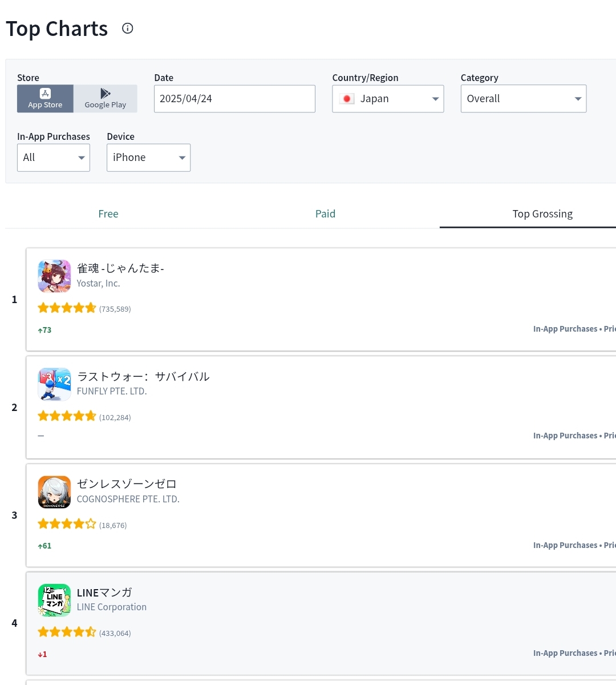Visit publisher FUNFLY PTE. LTD.
This screenshot has height=685, width=616.
point(112,391)
